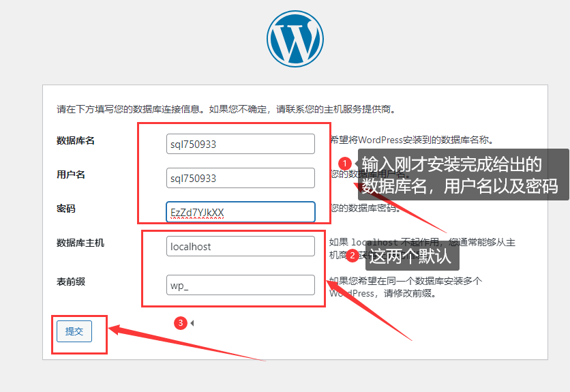Image resolution: width=570 pixels, height=392 pixels.
Task: Click the 表前缀 label
Action: 70,282
